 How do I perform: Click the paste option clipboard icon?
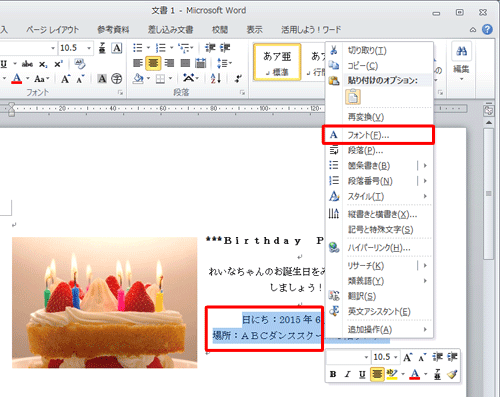click(x=353, y=97)
